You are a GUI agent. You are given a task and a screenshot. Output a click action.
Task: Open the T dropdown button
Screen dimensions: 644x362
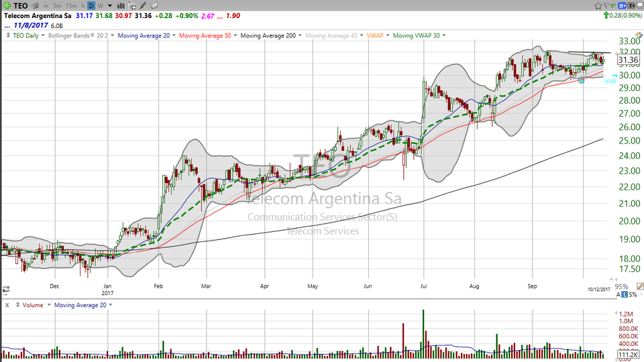631,6
